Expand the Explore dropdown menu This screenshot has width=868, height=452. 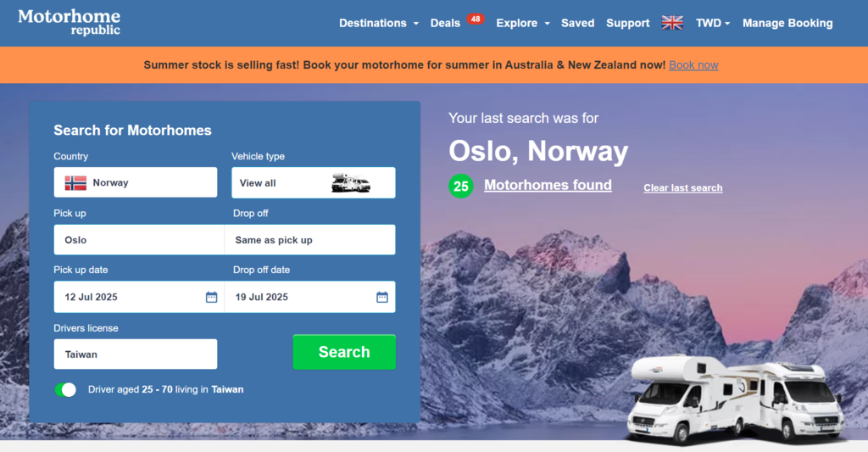pyautogui.click(x=522, y=23)
